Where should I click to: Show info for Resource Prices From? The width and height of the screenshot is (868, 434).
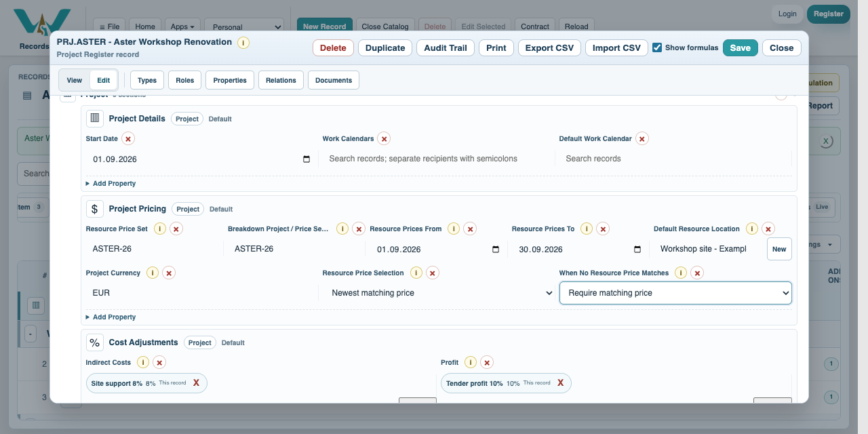point(454,229)
